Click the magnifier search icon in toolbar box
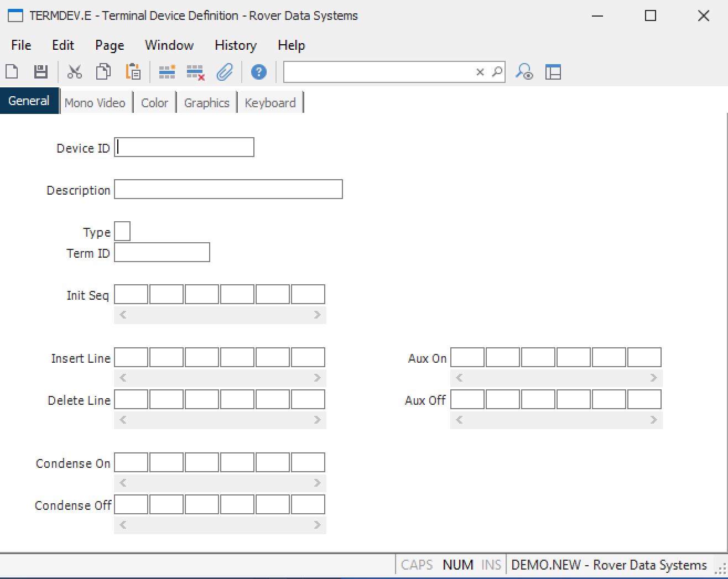728x579 pixels. pos(497,72)
